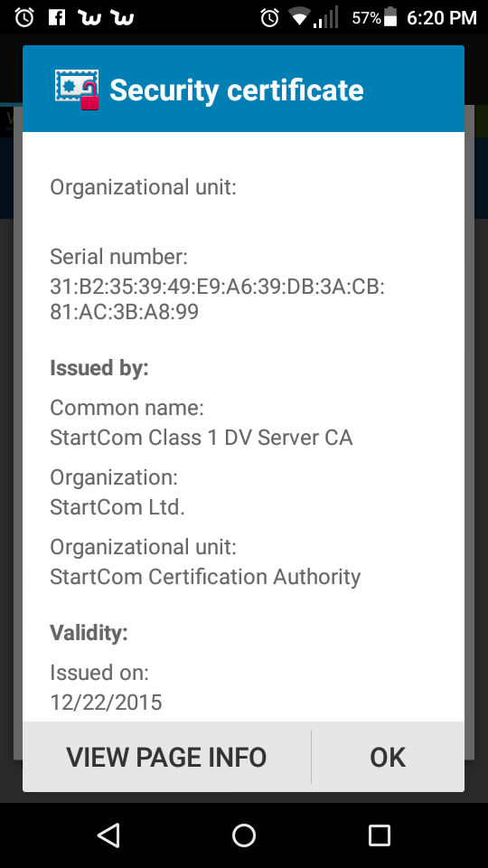Tap the Android back navigation icon
488x868 pixels.
pyautogui.click(x=108, y=835)
